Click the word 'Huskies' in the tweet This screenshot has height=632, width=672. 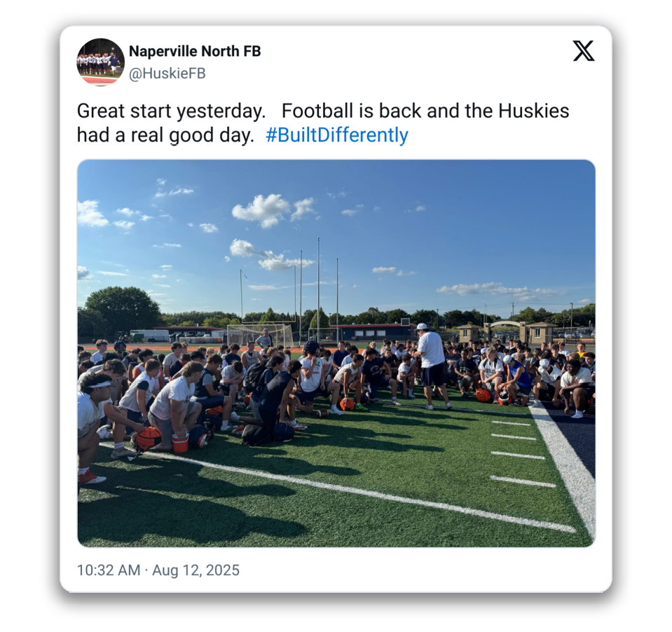click(533, 111)
